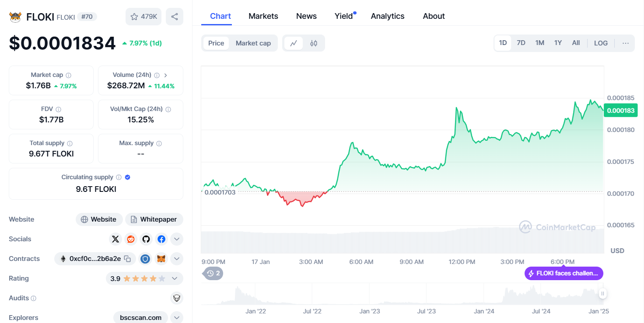Click the 24h volume value $268.72M
The width and height of the screenshot is (644, 323).
126,86
